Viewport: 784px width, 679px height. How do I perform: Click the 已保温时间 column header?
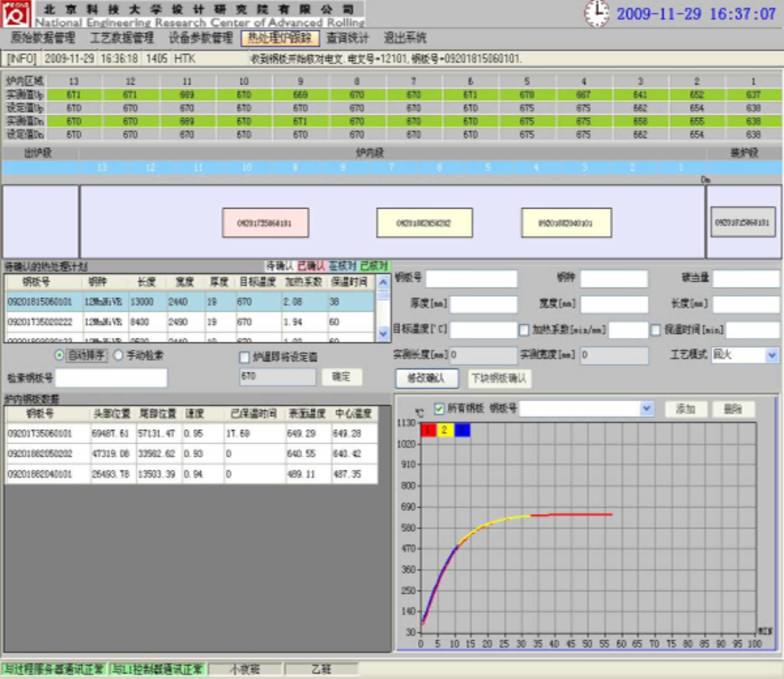[255, 414]
